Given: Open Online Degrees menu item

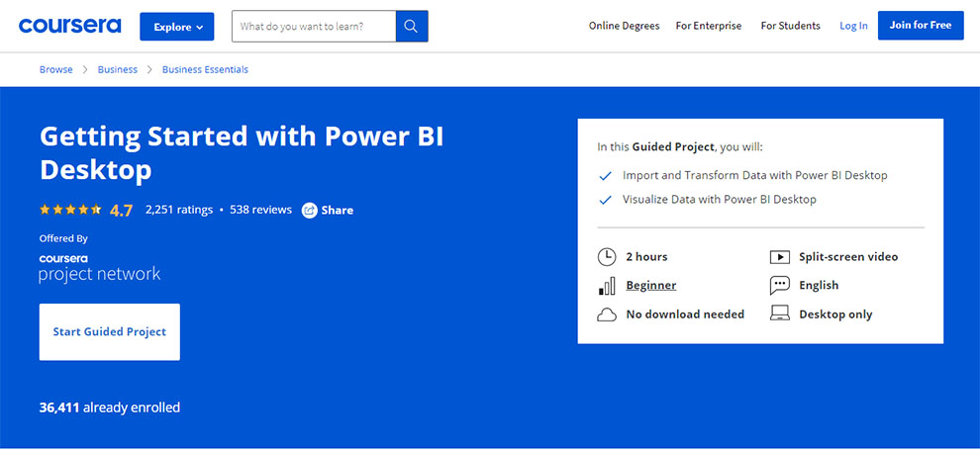Looking at the screenshot, I should pos(624,26).
